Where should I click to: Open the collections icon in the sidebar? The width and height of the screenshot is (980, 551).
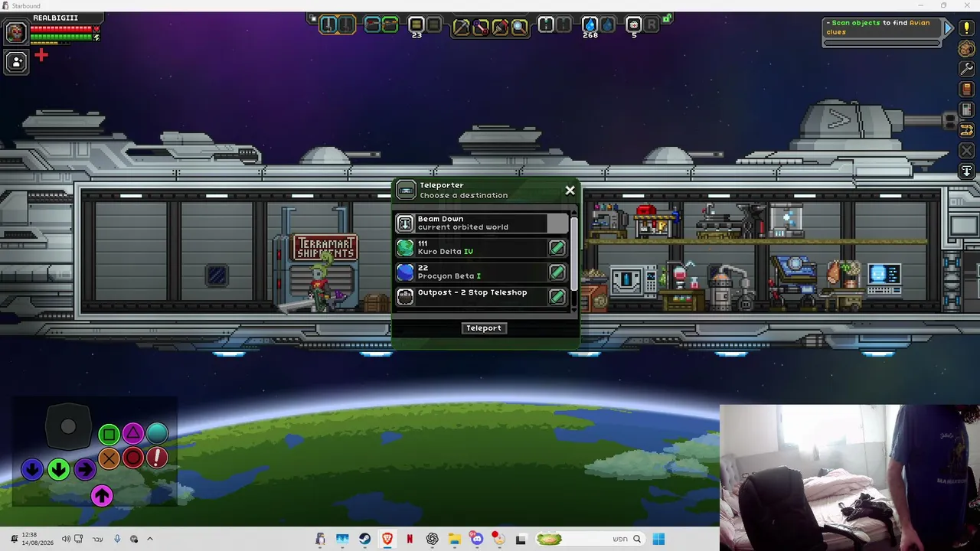pyautogui.click(x=967, y=110)
